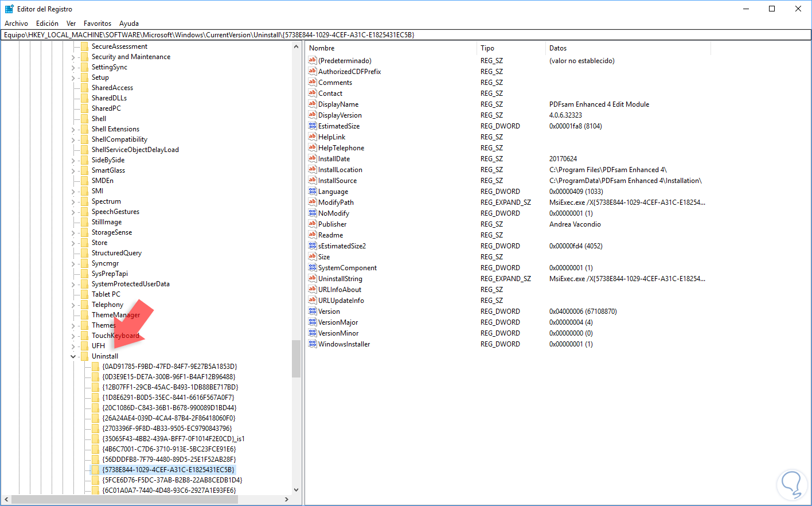Open the Favoritos menu
The image size is (812, 506).
click(97, 24)
